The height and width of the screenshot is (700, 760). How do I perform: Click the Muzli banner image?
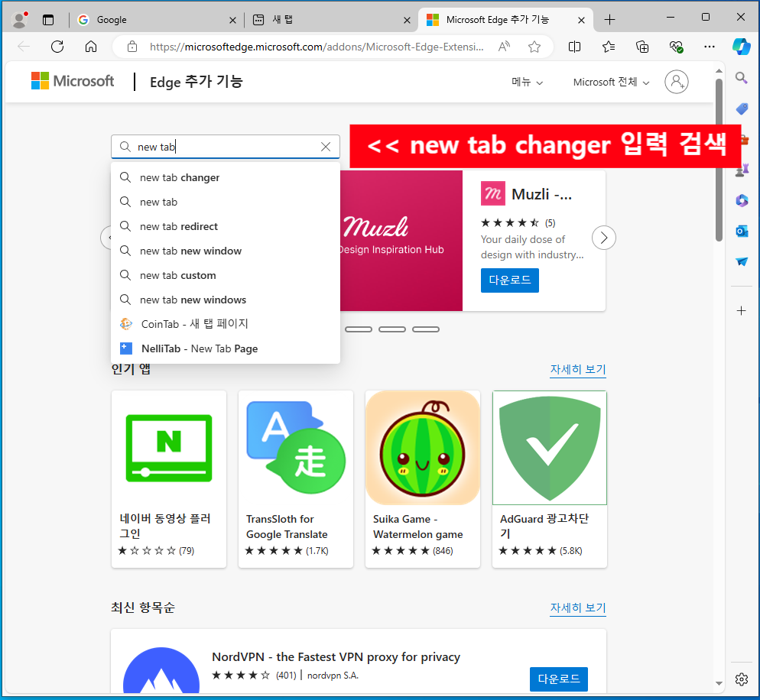click(x=401, y=240)
